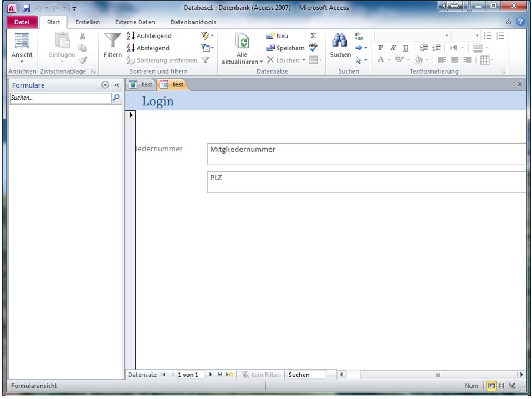
Task: Open the Datei tab
Action: (22, 22)
